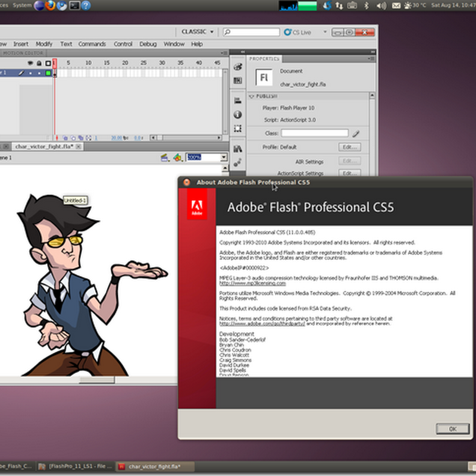Click the Flash help search field
Image resolution: width=476 pixels, height=476 pixels.
click(251, 32)
